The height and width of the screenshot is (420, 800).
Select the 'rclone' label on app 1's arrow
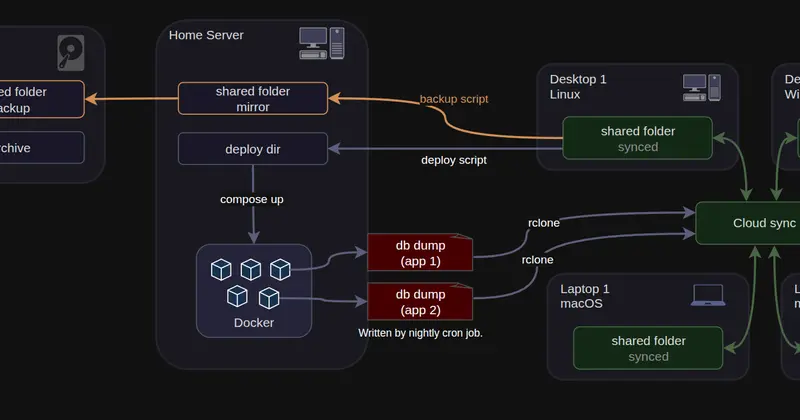tap(544, 223)
